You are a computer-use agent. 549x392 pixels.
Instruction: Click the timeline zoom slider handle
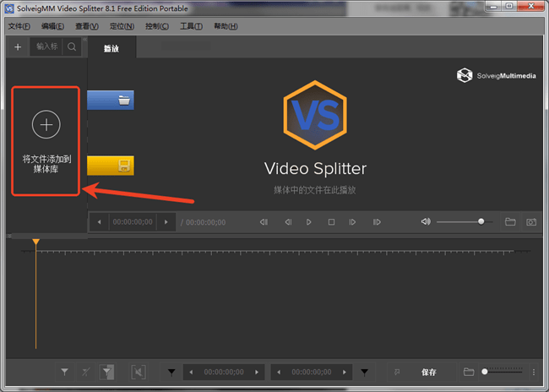pyautogui.click(x=485, y=372)
